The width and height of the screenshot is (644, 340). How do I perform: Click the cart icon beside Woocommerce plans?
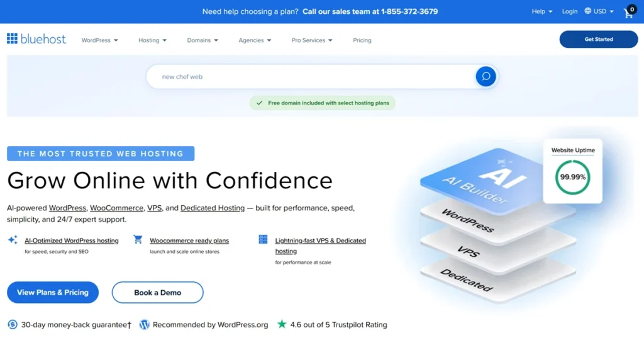(138, 239)
